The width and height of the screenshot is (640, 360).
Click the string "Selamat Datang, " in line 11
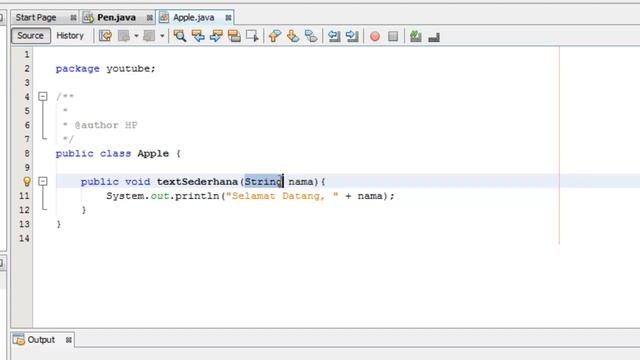[x=282, y=196]
